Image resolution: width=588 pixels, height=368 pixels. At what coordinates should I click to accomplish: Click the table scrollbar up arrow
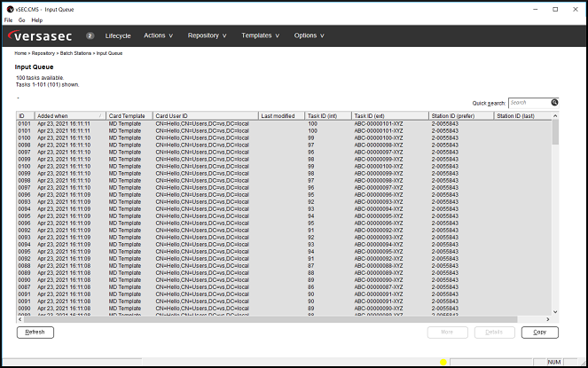pos(555,116)
